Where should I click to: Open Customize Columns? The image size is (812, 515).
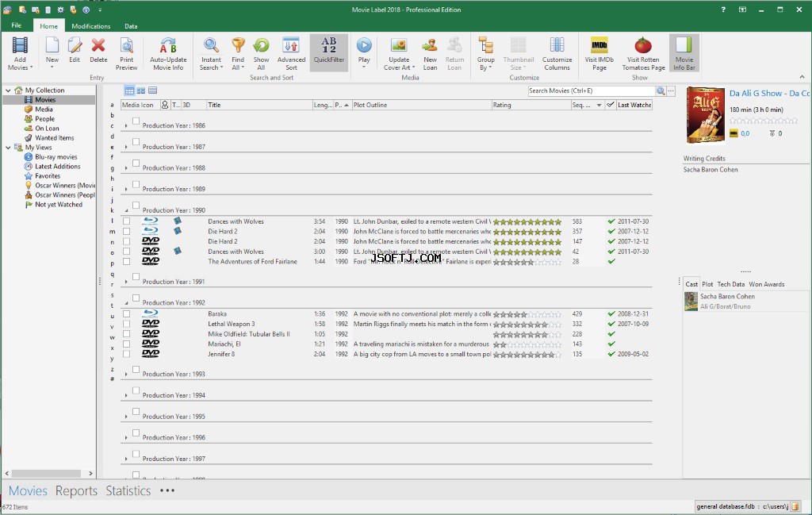[x=557, y=53]
